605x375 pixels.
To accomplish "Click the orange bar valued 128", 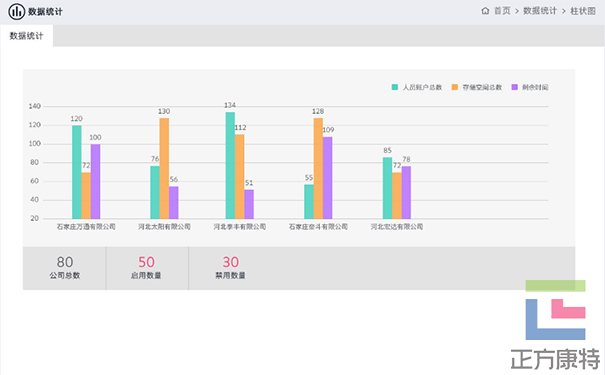I will pyautogui.click(x=318, y=169).
